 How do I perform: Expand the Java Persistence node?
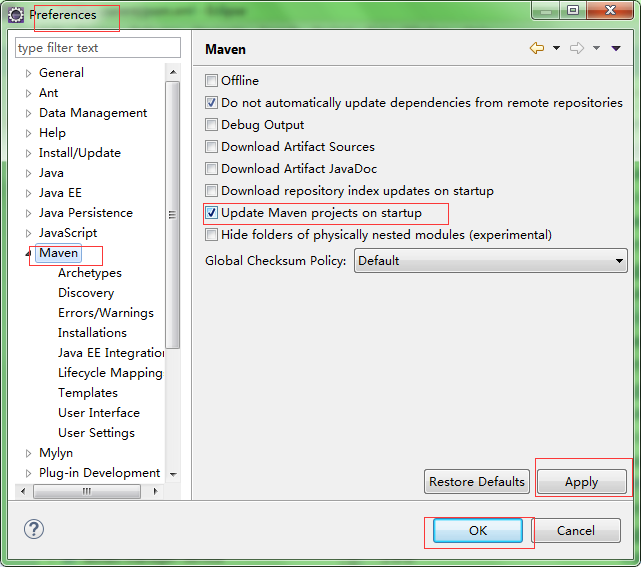(28, 213)
